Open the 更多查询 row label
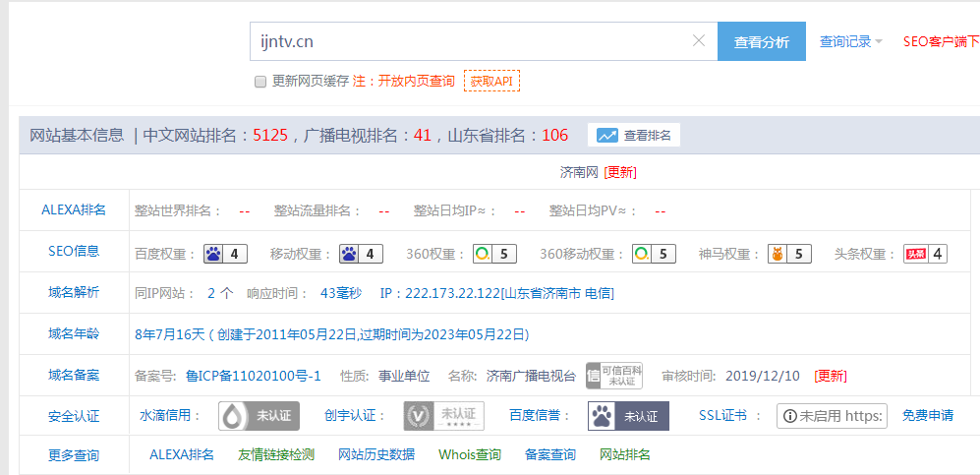The height and width of the screenshot is (475, 980). point(74,455)
